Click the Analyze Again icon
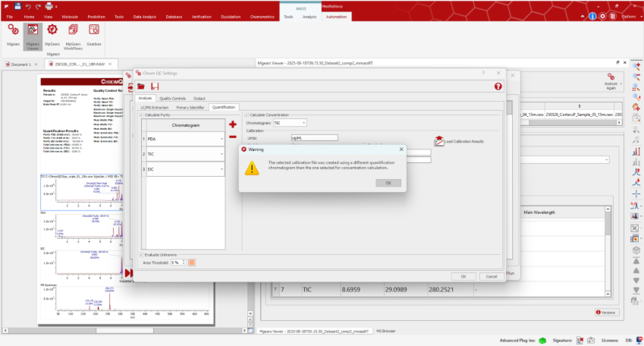644x346 pixels. coord(611,77)
